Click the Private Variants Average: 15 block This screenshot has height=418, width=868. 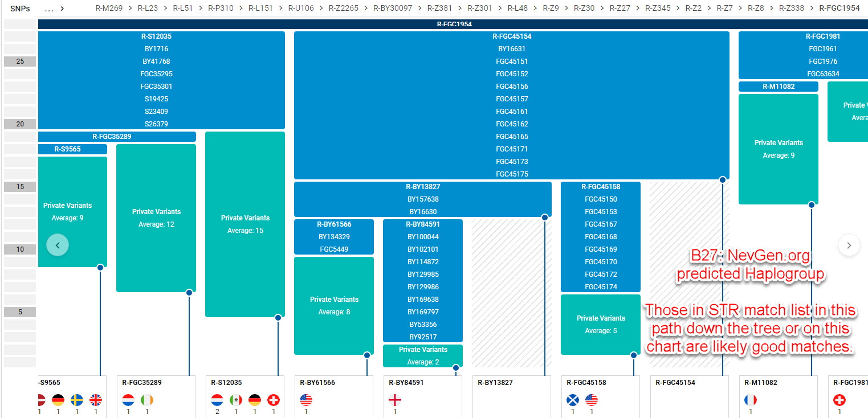click(245, 224)
